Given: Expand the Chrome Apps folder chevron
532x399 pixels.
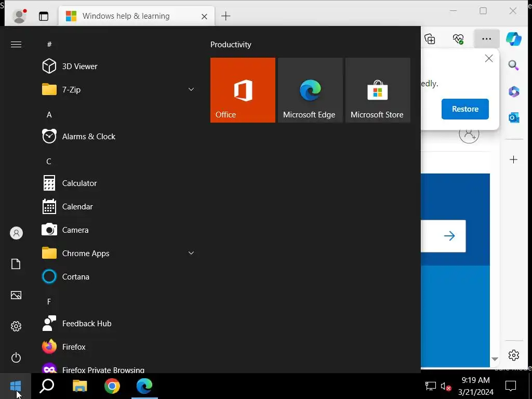Looking at the screenshot, I should pyautogui.click(x=191, y=253).
